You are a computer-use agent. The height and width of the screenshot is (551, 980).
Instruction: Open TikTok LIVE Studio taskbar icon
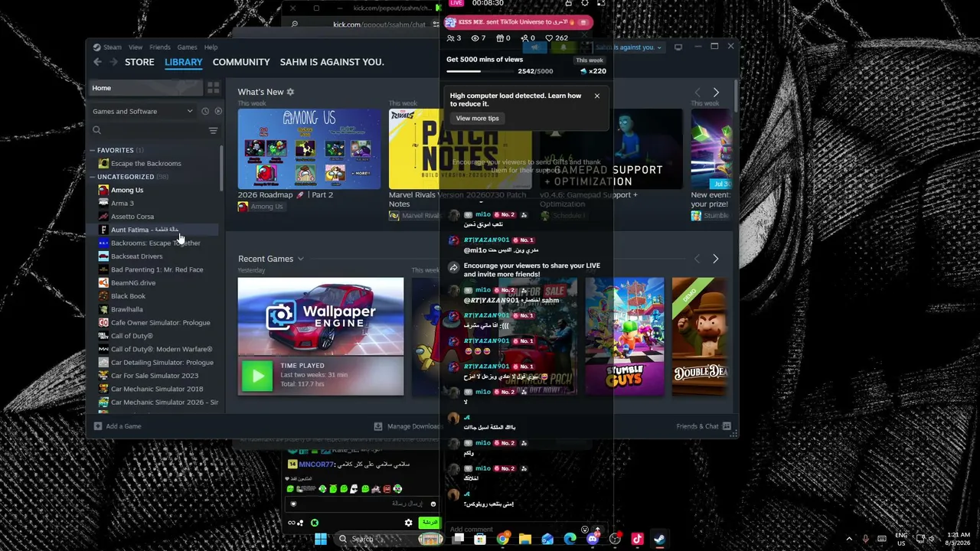pyautogui.click(x=637, y=539)
